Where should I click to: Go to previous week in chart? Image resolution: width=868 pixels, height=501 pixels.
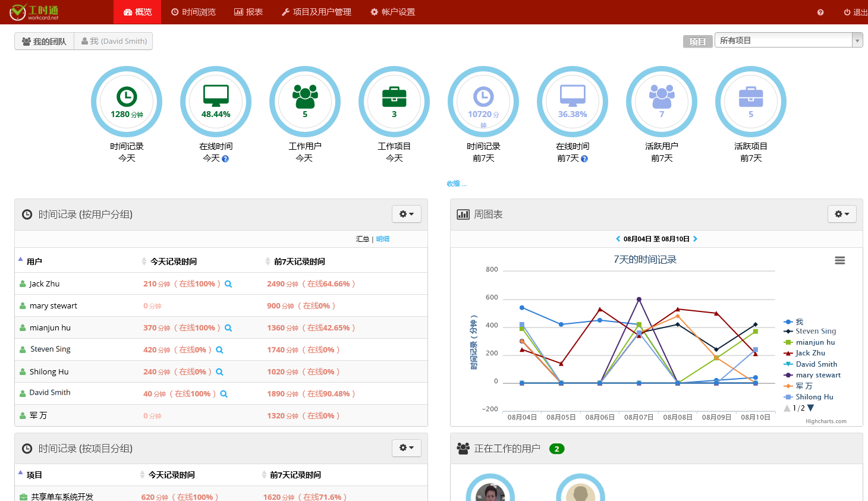click(x=618, y=239)
